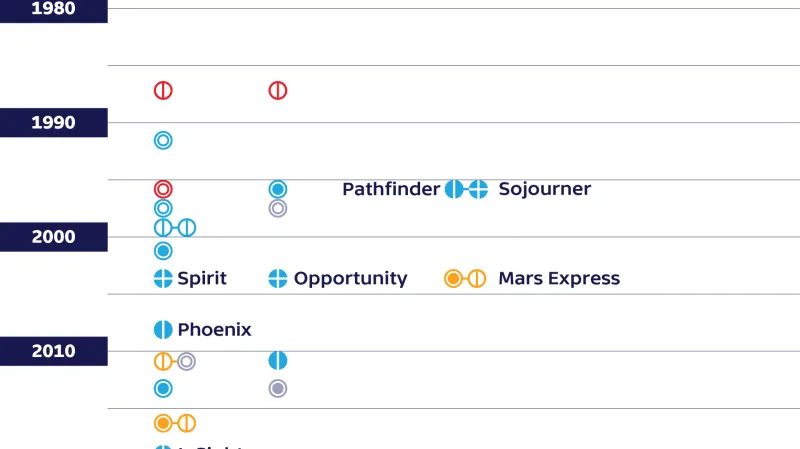This screenshot has width=800, height=449.
Task: Open the Pathfinder mission label
Action: 391,189
